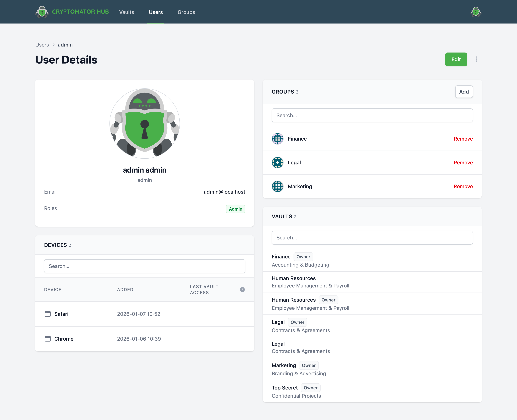Click the Cryptomator Hub robot logo
This screenshot has height=420, width=517.
coord(42,12)
